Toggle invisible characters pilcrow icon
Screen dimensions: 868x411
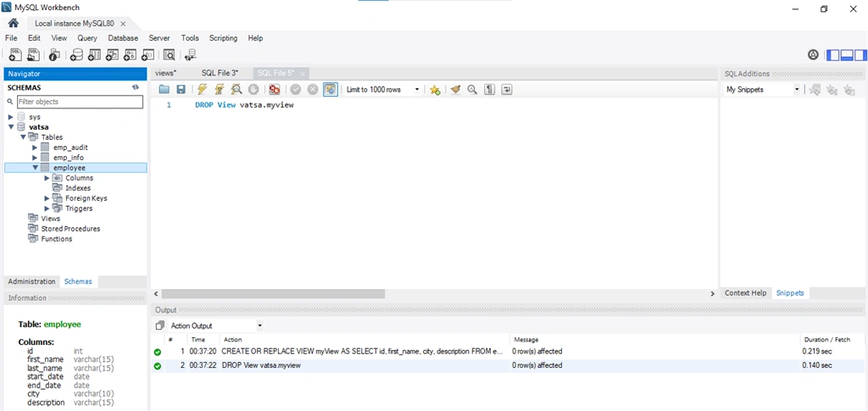tap(489, 89)
